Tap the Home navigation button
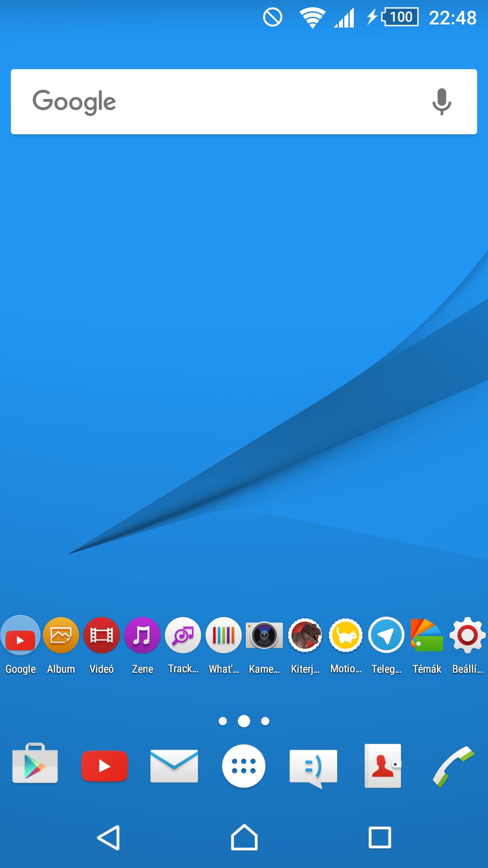488x868 pixels. point(244,838)
